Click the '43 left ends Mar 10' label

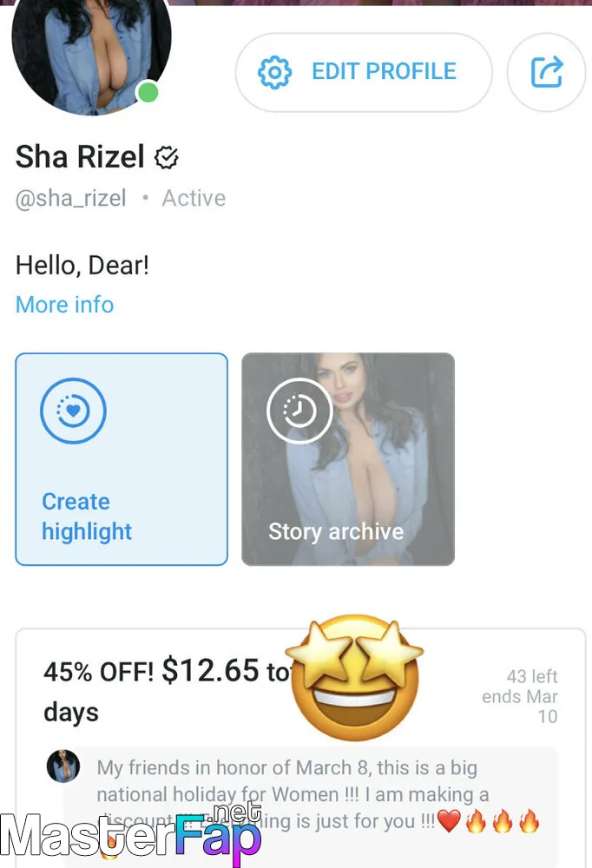(519, 696)
